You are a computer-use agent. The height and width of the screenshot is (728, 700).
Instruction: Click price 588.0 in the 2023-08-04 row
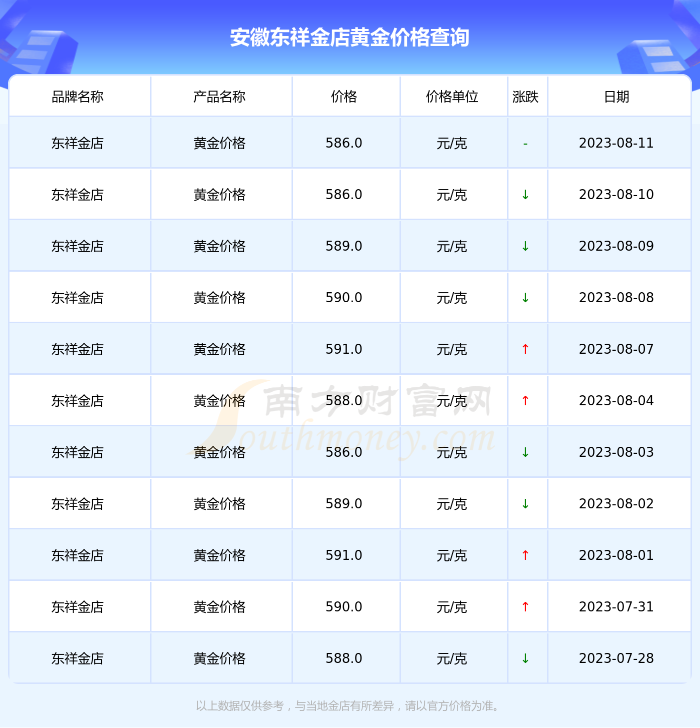[344, 401]
